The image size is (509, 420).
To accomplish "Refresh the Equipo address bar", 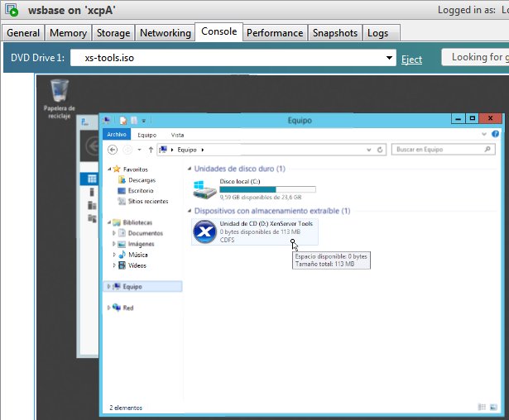I will [x=380, y=150].
